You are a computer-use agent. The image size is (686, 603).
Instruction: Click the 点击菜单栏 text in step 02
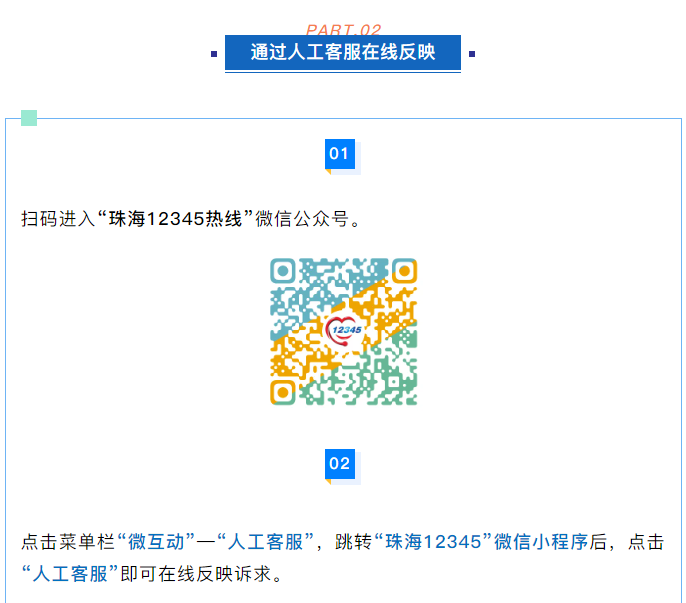(68, 543)
